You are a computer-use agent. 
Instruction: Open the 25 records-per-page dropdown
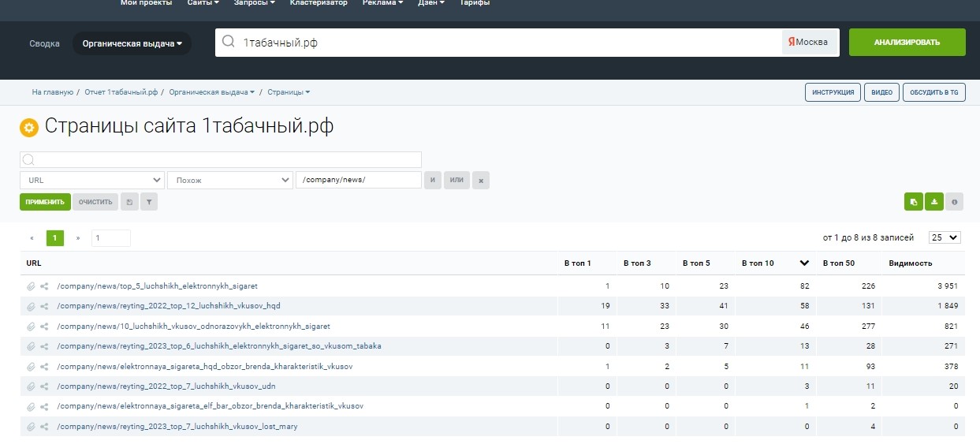tap(945, 237)
